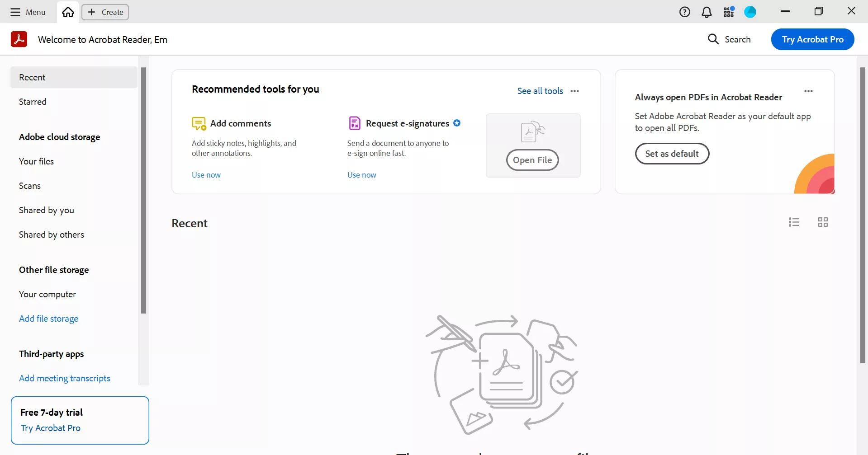Follow the See all tools link
Image resolution: width=868 pixels, height=455 pixels.
click(540, 91)
